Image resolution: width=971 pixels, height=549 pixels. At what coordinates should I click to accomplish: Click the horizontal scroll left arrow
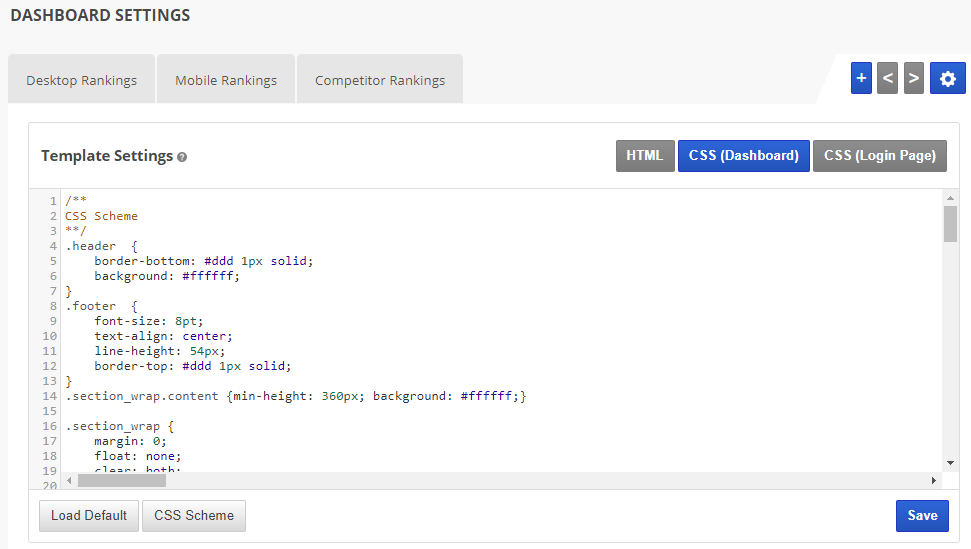click(69, 480)
